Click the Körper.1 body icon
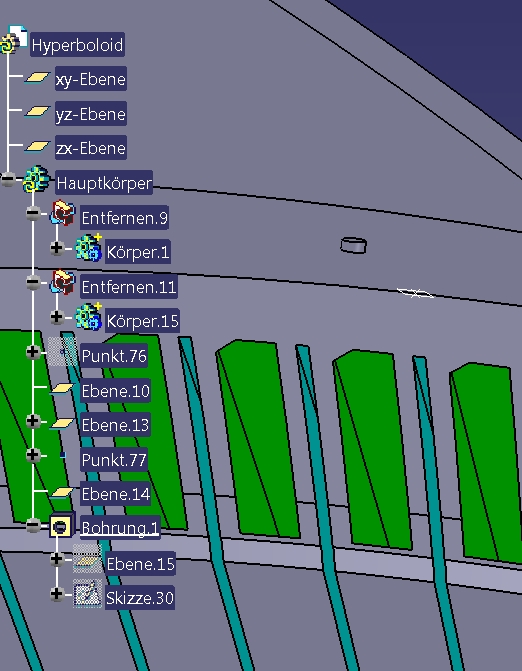Viewport: 522px width, 671px height. pyautogui.click(x=89, y=247)
